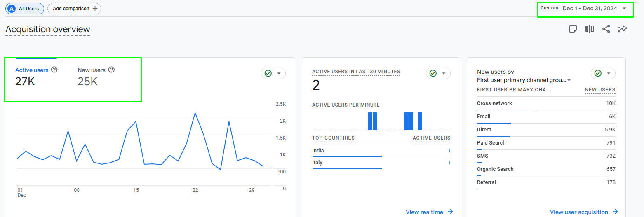Open the Insights sparkle icon

(622, 29)
